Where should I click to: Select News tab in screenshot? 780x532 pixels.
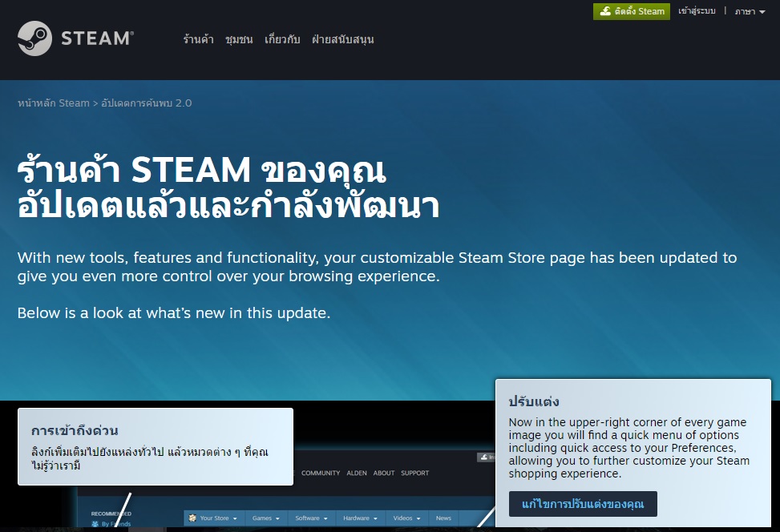(x=443, y=518)
